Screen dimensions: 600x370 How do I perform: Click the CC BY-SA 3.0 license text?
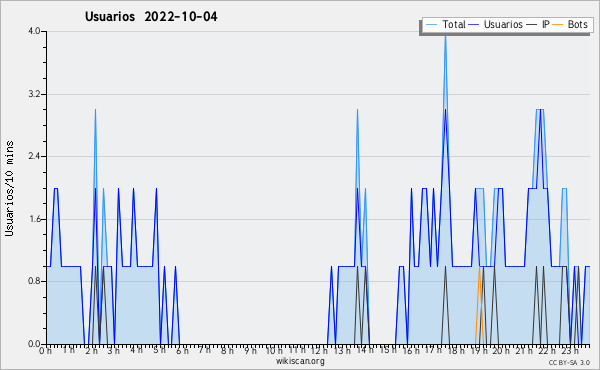click(569, 362)
